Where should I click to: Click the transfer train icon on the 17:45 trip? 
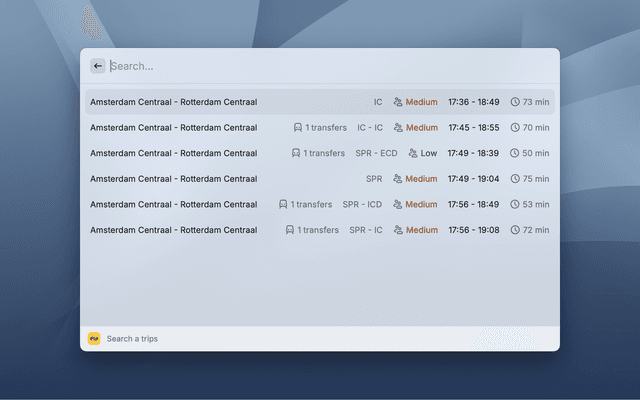pos(297,128)
